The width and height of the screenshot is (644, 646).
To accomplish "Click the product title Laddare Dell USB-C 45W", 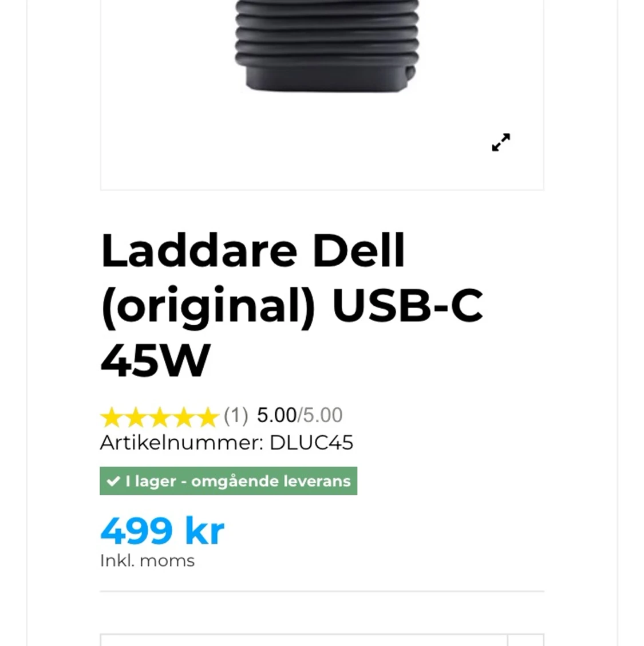I will tap(291, 305).
